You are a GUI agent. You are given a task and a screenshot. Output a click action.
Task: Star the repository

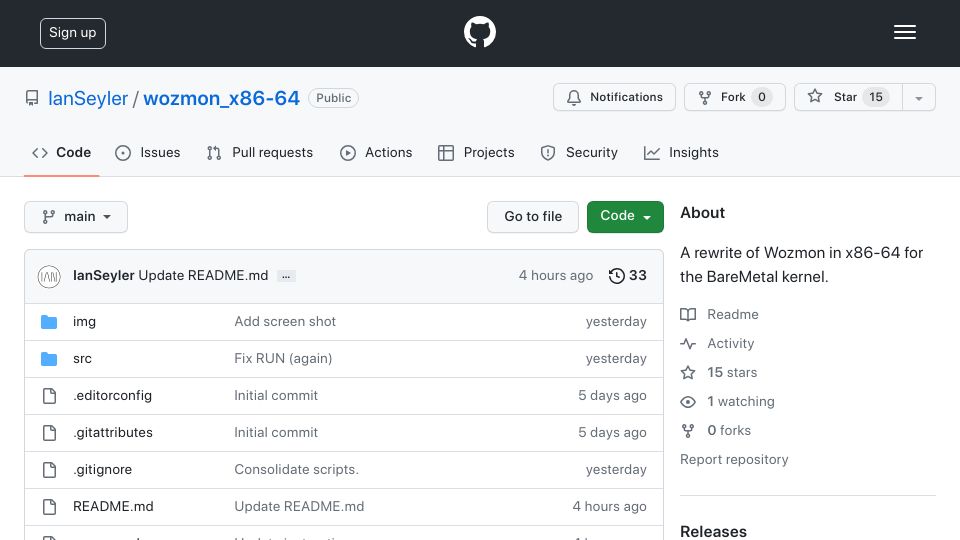(848, 97)
